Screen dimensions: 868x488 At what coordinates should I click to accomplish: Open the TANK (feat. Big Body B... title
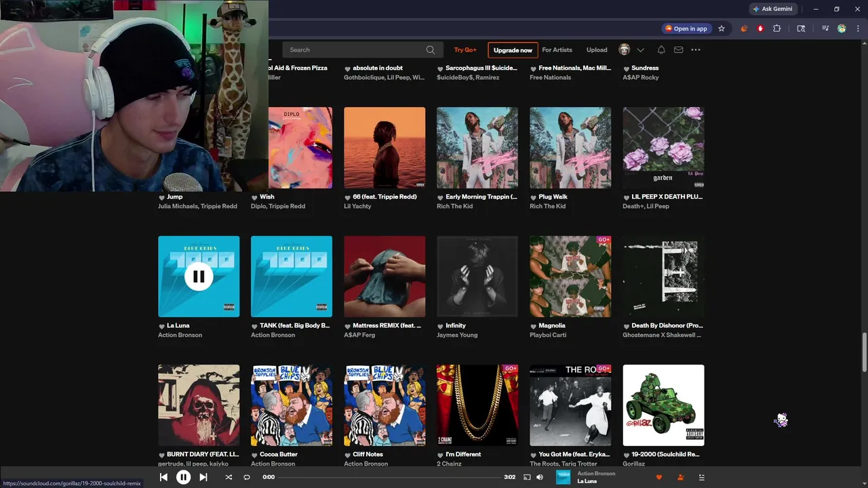coord(294,325)
